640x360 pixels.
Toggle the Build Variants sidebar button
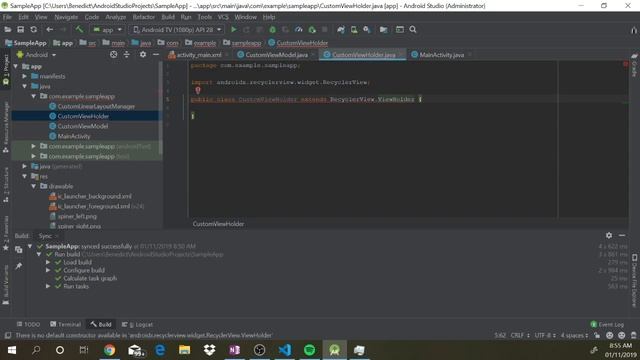click(6, 284)
